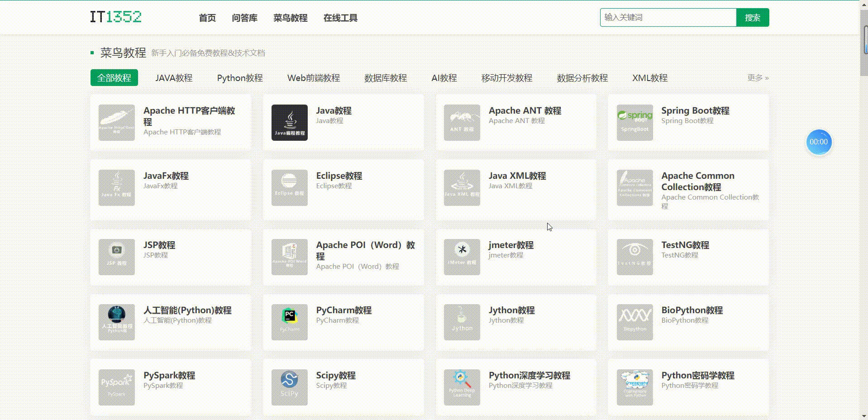Click the TestNG教程 eye icon
This screenshot has height=420, width=868.
635,257
